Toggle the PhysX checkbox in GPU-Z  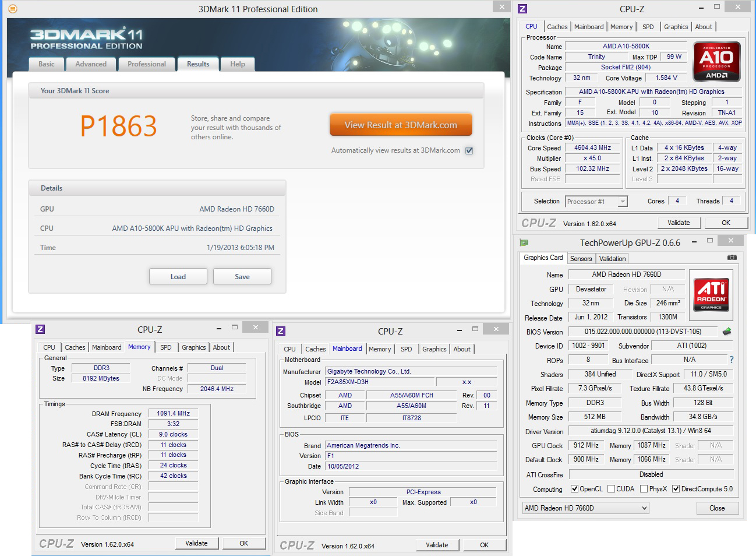[644, 489]
